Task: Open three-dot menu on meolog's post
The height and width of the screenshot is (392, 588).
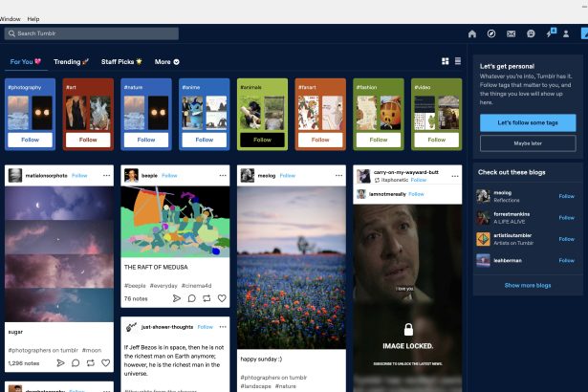Action: pyautogui.click(x=339, y=176)
